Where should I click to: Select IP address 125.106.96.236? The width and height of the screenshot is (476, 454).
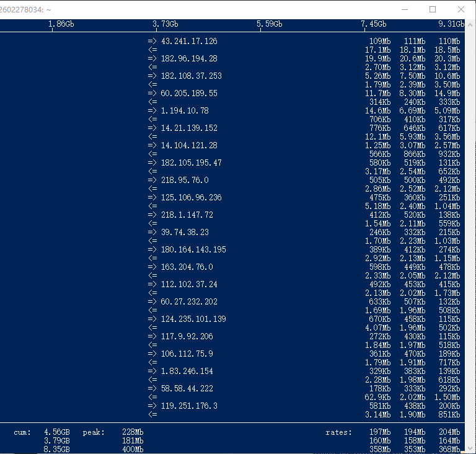tap(192, 197)
